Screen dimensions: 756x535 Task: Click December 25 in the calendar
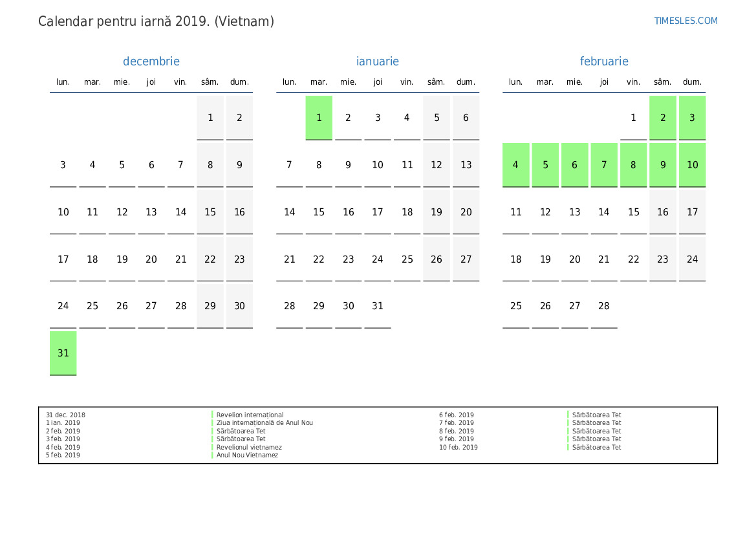click(x=92, y=306)
